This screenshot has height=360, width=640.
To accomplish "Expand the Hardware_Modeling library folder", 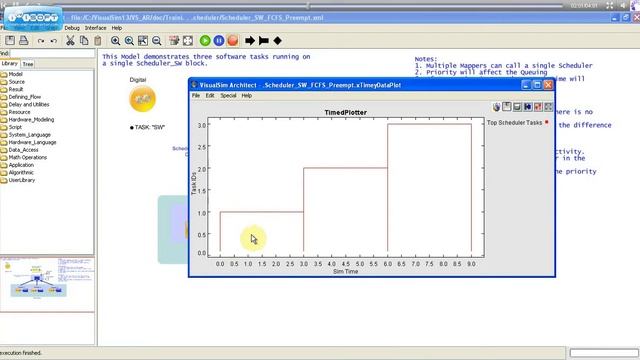I will [31, 120].
